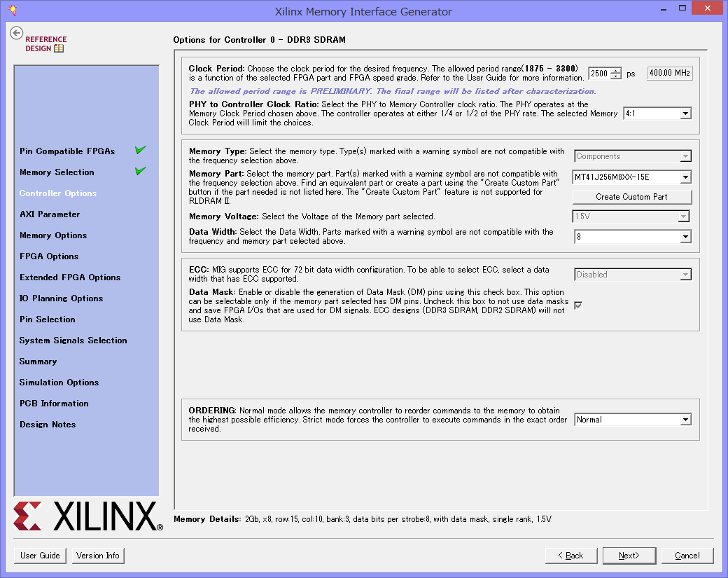
Task: Click the Back button
Action: (570, 556)
